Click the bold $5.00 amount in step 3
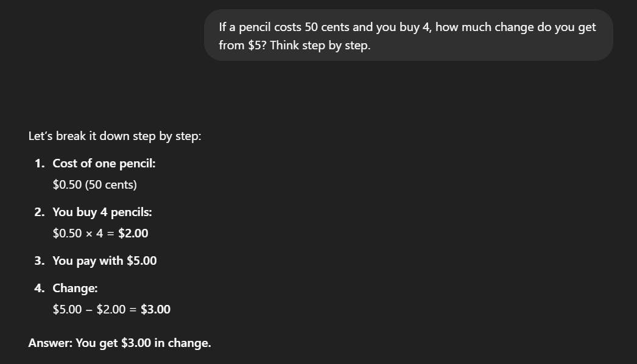 tap(141, 261)
